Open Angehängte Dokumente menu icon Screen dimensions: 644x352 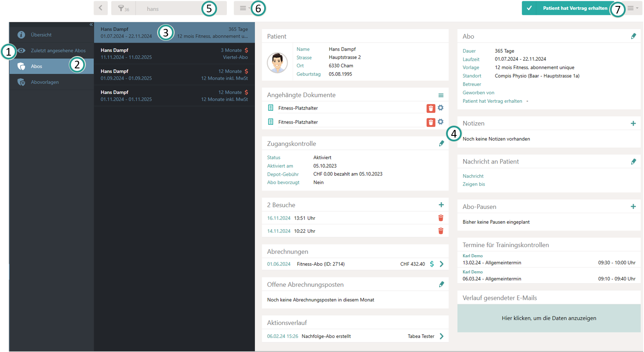tap(441, 96)
